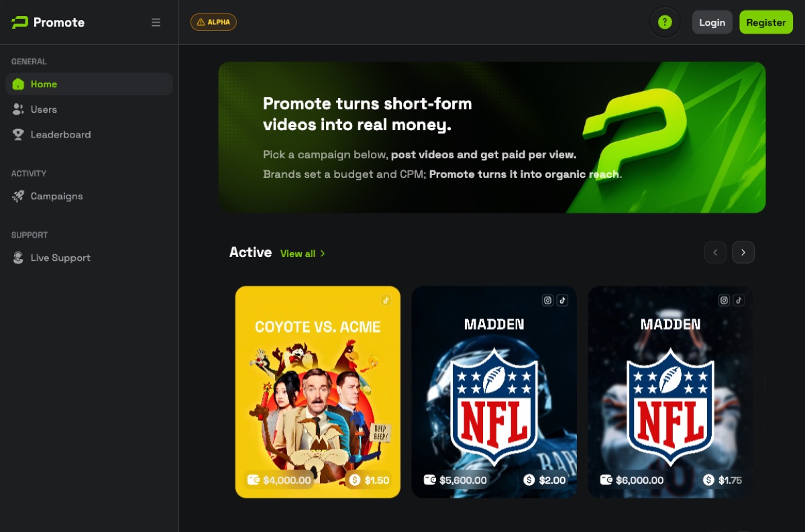Click the GENERAL sidebar section label
The width and height of the screenshot is (805, 532).
[29, 62]
